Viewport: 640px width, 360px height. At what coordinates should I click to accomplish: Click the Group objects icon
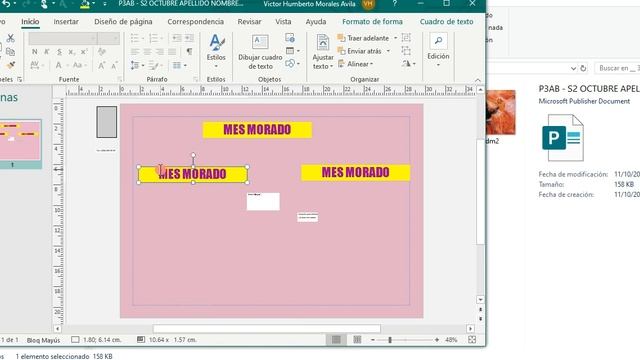406,38
